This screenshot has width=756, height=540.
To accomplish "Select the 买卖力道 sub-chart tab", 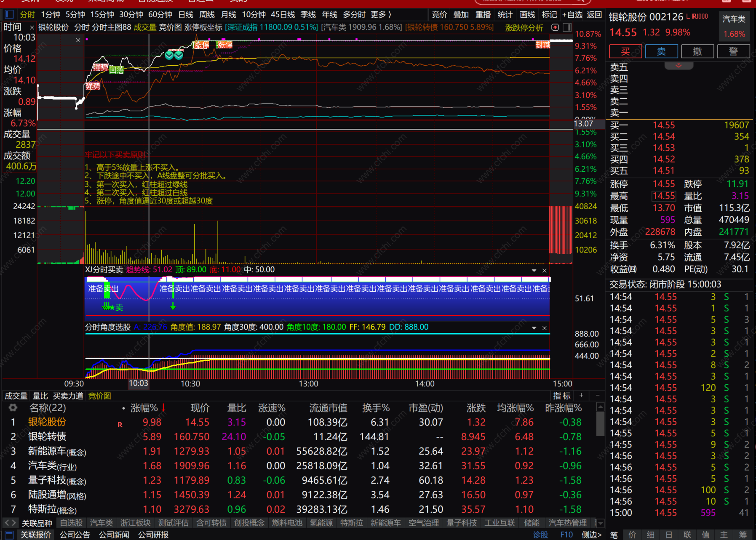I will (68, 396).
